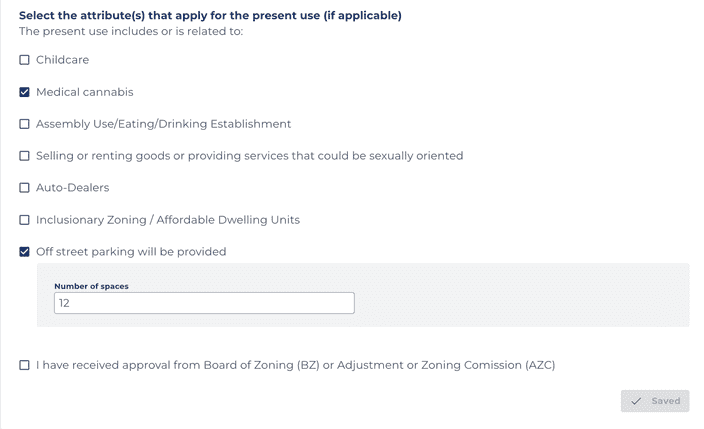Image resolution: width=704 pixels, height=429 pixels.
Task: Disable Off street parking will be provided
Action: 25,252
